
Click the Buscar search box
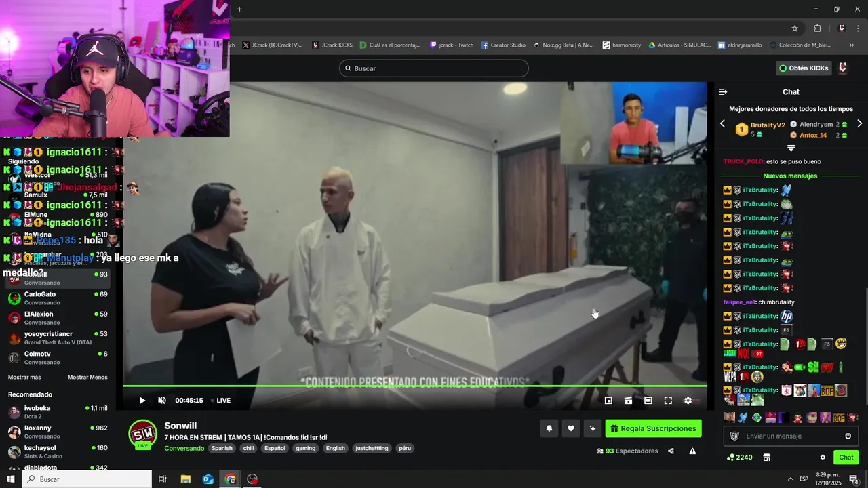pos(434,68)
